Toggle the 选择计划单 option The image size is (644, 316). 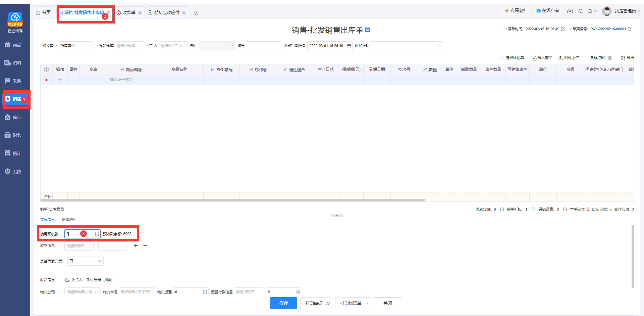point(512,58)
